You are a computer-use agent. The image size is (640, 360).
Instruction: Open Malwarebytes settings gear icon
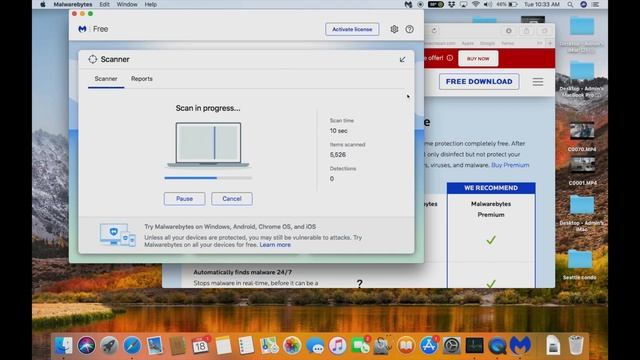(x=394, y=29)
